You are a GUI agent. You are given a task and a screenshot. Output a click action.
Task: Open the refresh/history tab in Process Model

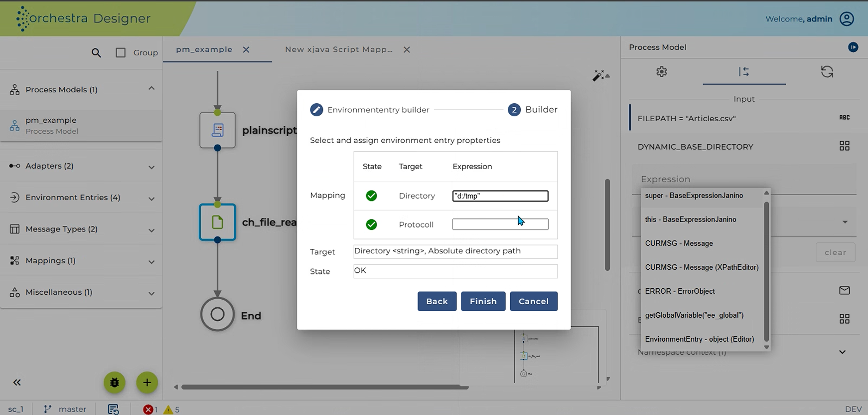tap(827, 72)
